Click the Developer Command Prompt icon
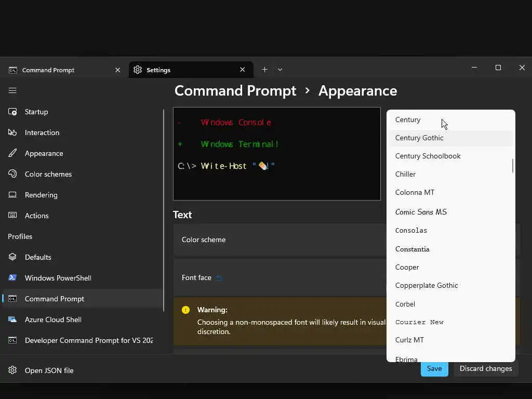Viewport: 532px width, 399px height. (12, 340)
